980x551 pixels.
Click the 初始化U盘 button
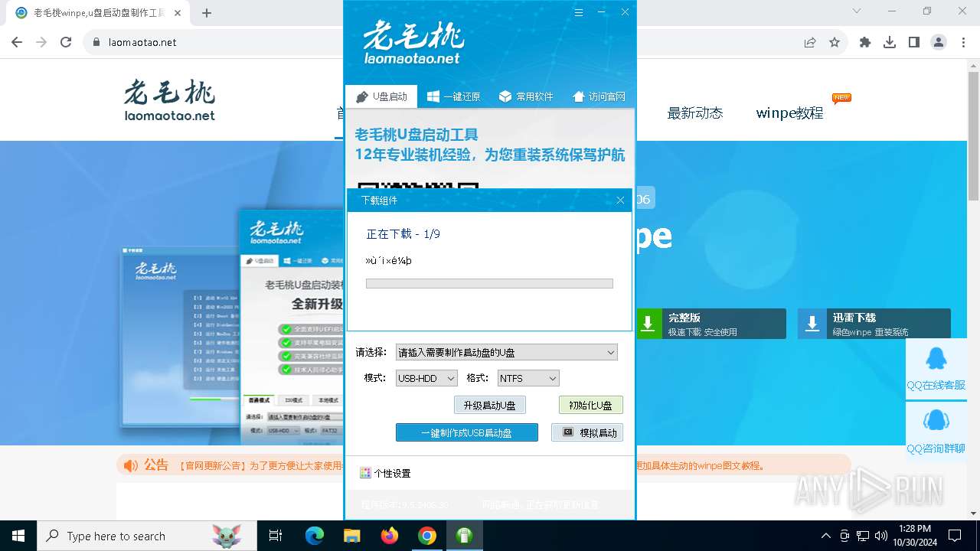coord(590,405)
